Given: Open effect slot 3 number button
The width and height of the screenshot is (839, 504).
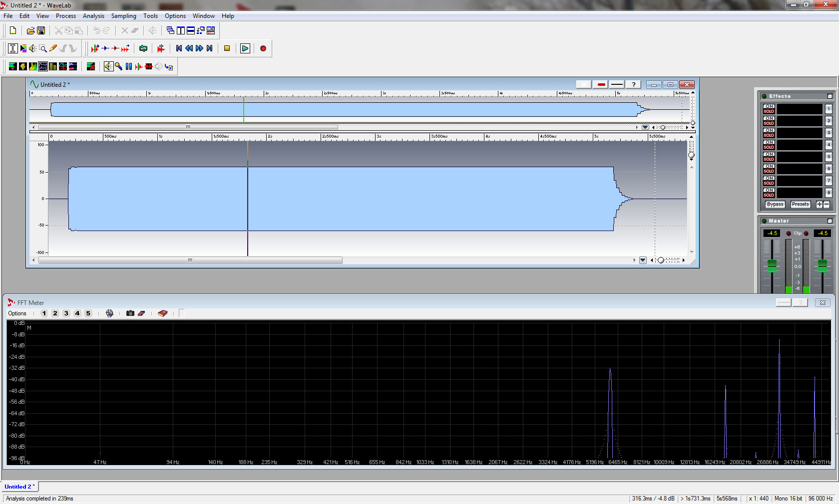Looking at the screenshot, I should 829,133.
